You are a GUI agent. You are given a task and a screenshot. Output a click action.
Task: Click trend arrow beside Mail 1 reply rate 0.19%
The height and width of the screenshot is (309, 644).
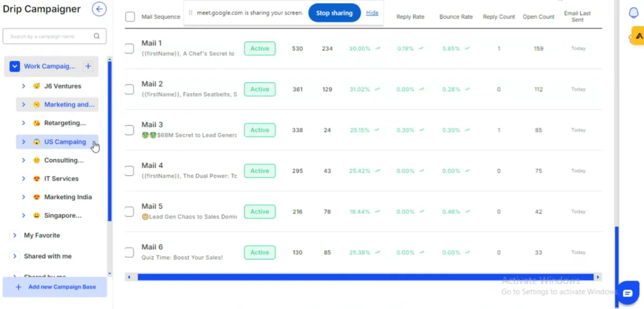(421, 48)
